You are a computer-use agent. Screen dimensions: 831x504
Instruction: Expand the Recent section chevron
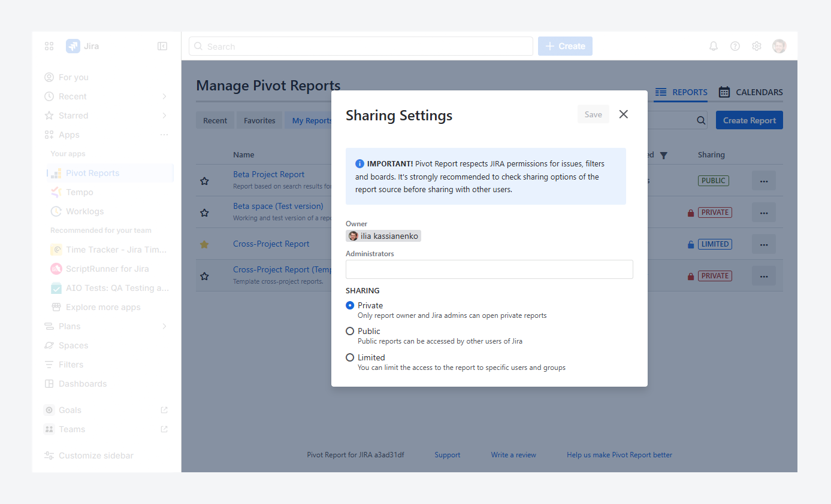point(164,96)
